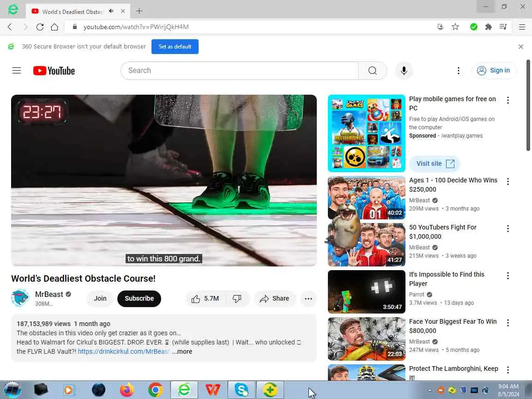Click the page vertical scrollbar thumb

tap(528, 105)
